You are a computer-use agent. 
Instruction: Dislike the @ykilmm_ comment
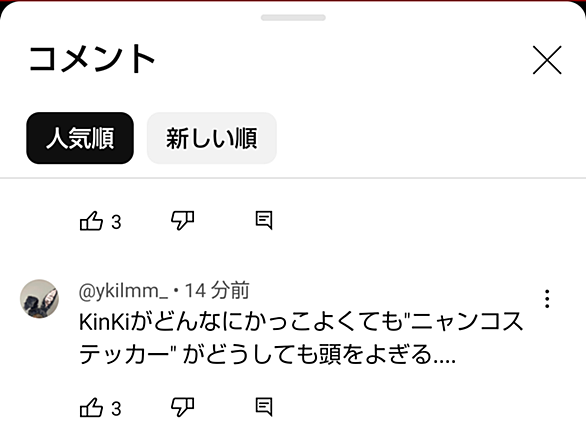(x=182, y=407)
